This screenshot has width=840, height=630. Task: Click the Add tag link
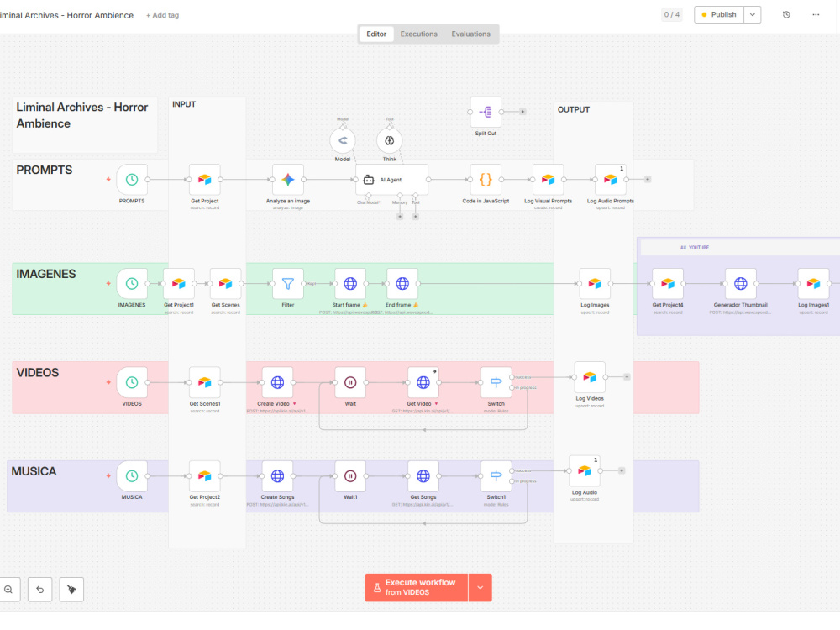click(x=162, y=15)
